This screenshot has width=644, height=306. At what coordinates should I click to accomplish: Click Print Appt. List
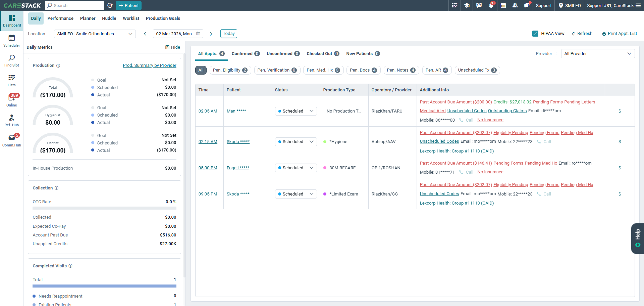click(x=620, y=34)
